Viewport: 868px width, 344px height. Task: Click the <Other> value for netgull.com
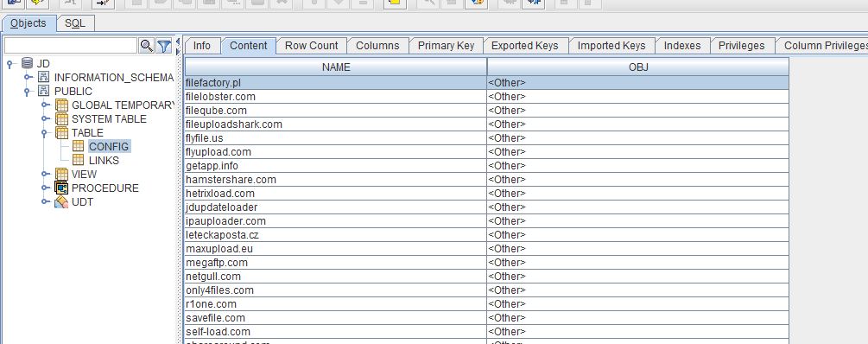[638, 277]
